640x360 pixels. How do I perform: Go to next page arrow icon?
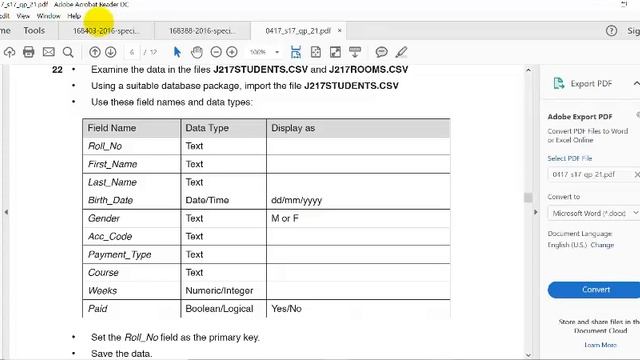pos(111,52)
